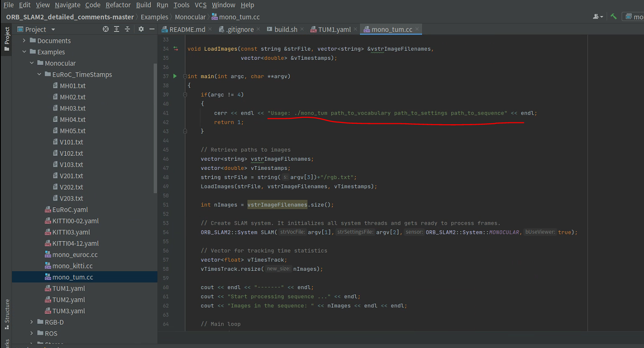Viewport: 644px width, 348px height.
Task: Open the Edit menu
Action: [25, 5]
